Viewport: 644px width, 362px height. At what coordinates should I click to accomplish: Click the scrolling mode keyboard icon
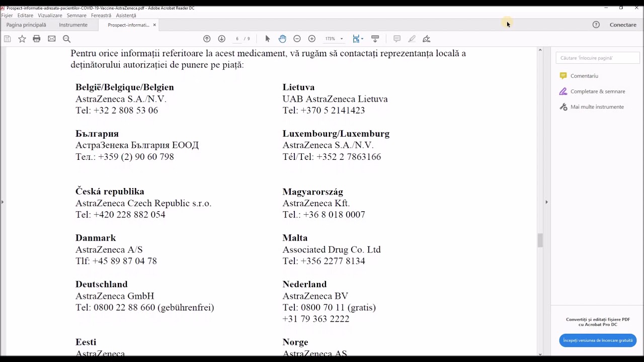pyautogui.click(x=375, y=39)
